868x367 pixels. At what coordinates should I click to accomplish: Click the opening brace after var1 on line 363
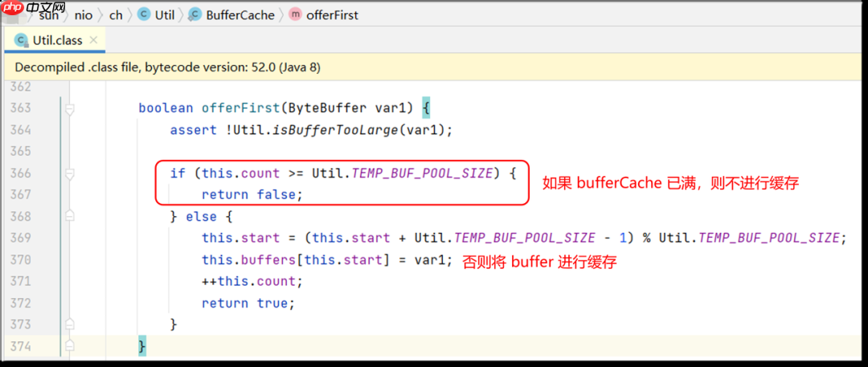pyautogui.click(x=426, y=108)
